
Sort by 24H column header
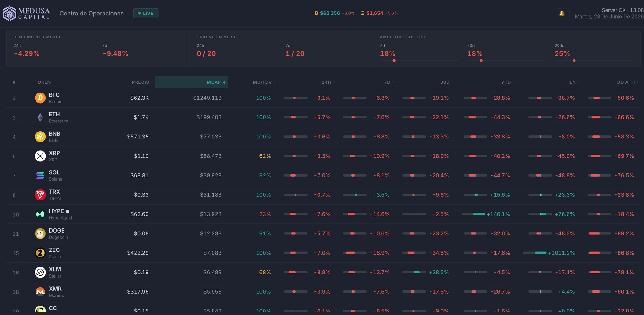[328, 82]
